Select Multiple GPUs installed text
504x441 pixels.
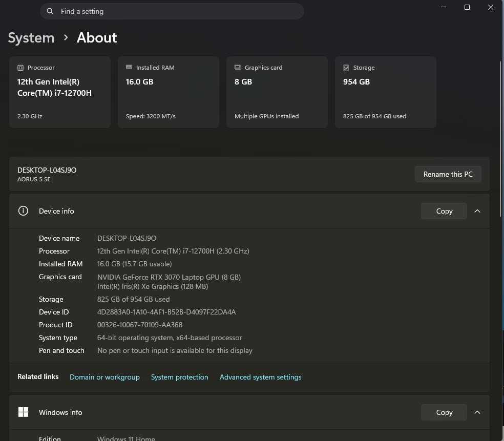click(x=266, y=116)
